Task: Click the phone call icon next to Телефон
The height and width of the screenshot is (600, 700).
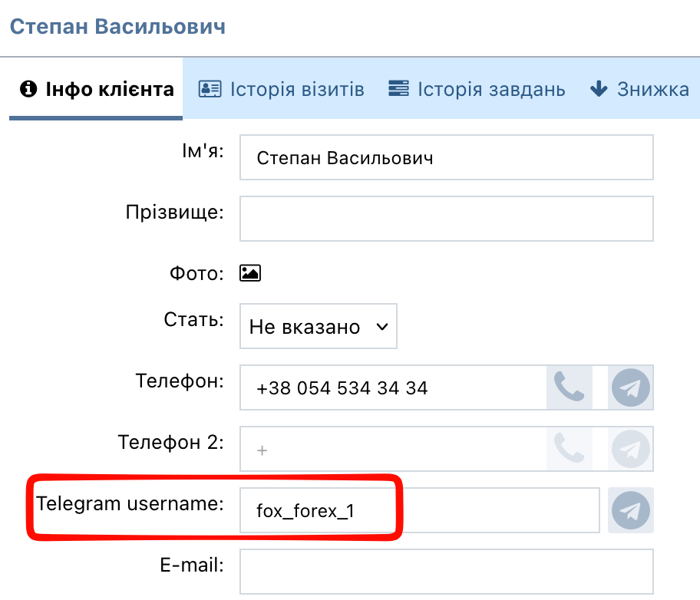Action: coord(569,387)
